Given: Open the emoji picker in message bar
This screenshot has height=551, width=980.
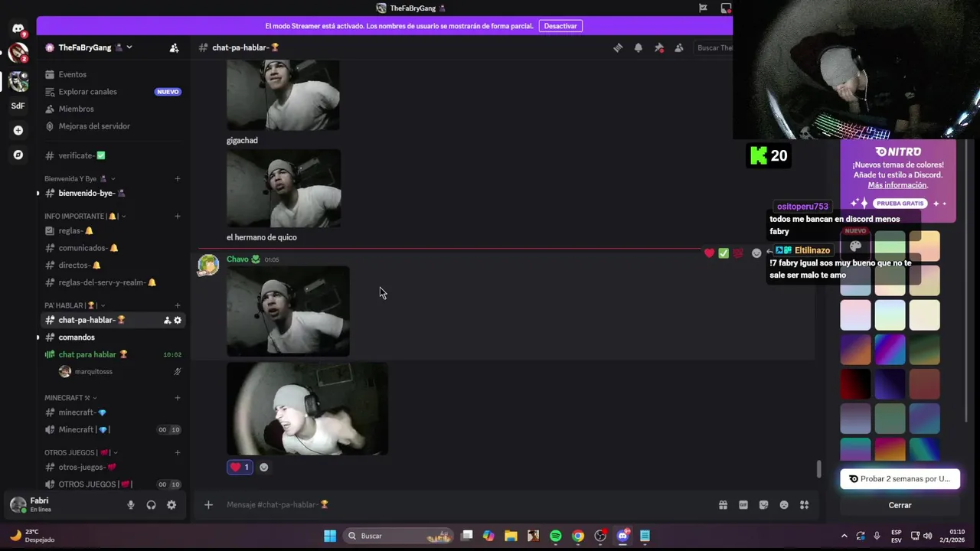Looking at the screenshot, I should (784, 504).
